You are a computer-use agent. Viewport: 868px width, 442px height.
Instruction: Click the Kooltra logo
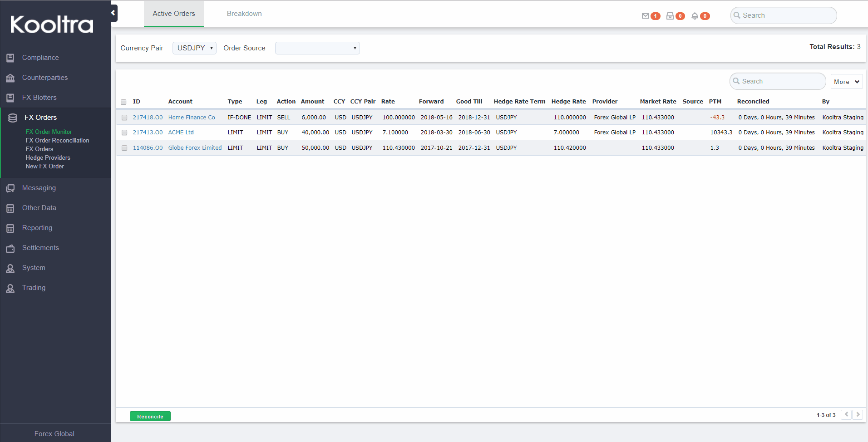[x=52, y=24]
